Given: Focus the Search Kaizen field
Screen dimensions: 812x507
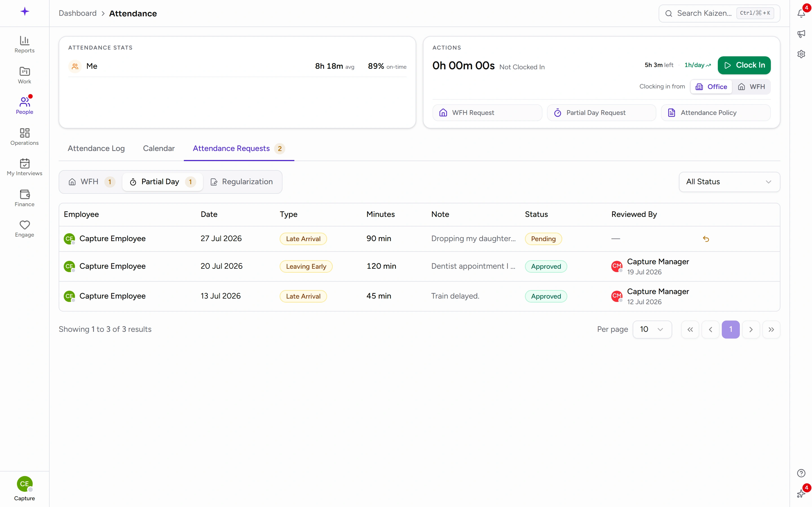Looking at the screenshot, I should click(x=719, y=14).
